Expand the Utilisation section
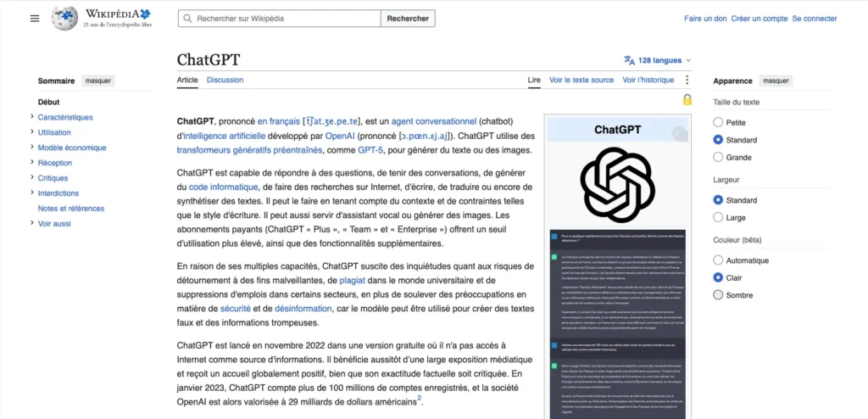Screen dimensions: 868x419 (x=32, y=132)
